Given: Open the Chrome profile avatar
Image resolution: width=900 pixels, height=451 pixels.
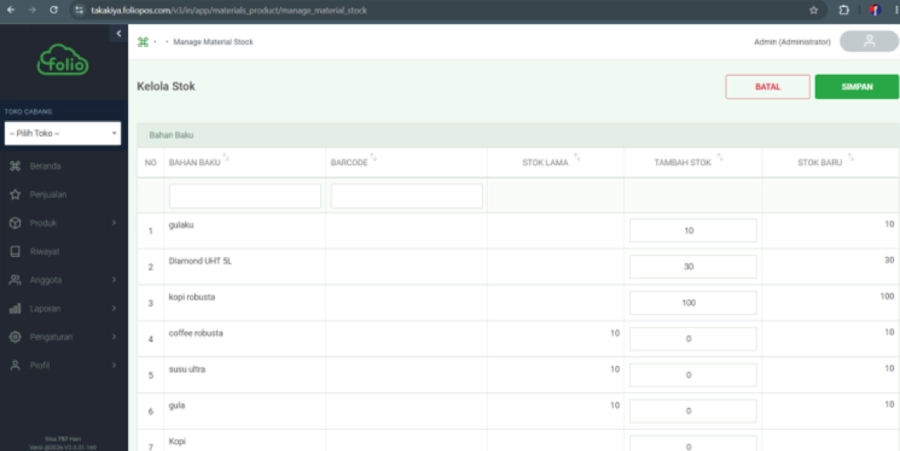Looking at the screenshot, I should coord(875,10).
